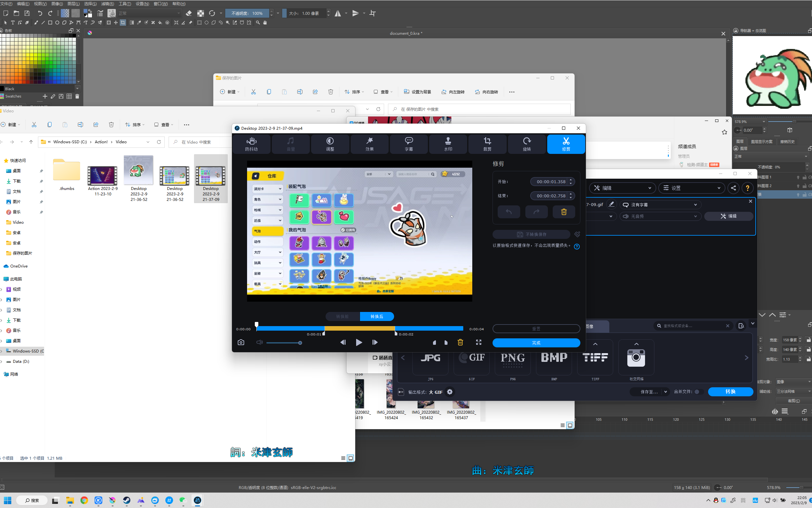Step to previous frame in preview
This screenshot has height=508, width=812.
click(343, 342)
